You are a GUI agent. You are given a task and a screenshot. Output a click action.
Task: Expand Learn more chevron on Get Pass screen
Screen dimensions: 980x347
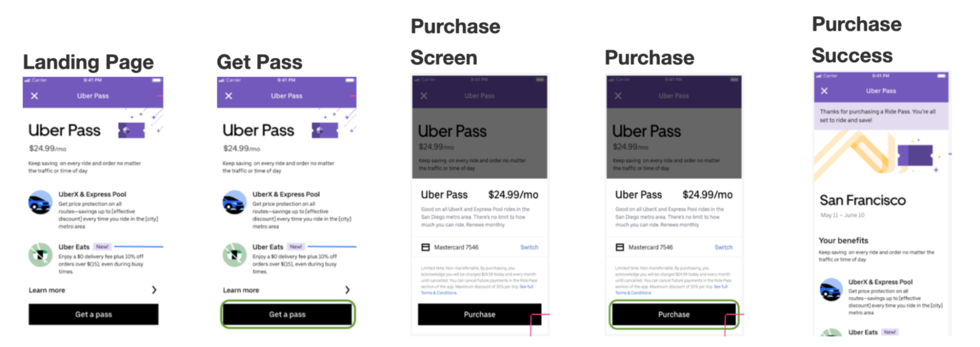click(347, 290)
